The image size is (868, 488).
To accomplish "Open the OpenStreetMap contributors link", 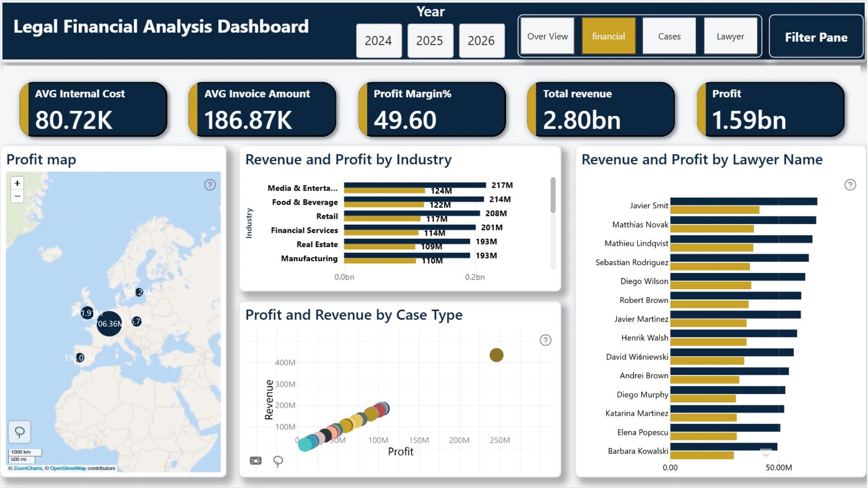I will (68, 469).
